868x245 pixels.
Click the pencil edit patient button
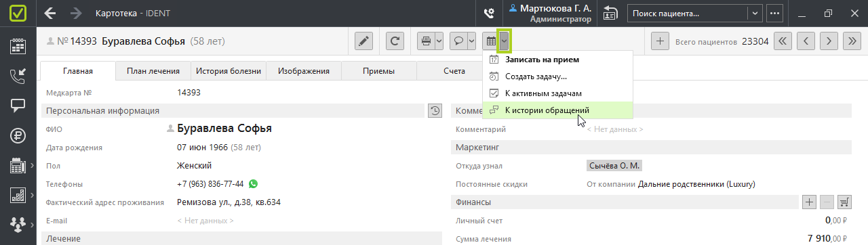[x=364, y=41]
